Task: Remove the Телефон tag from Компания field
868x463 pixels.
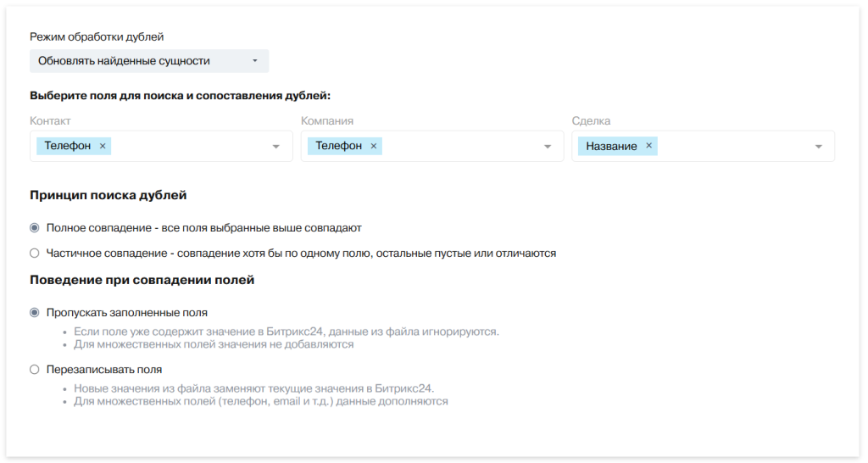Action: [x=374, y=146]
